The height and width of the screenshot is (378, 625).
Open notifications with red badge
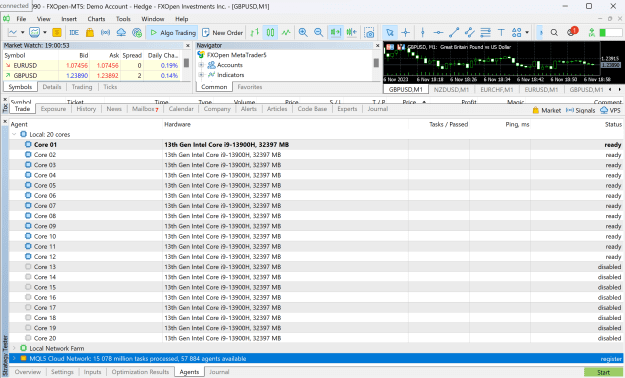572,32
